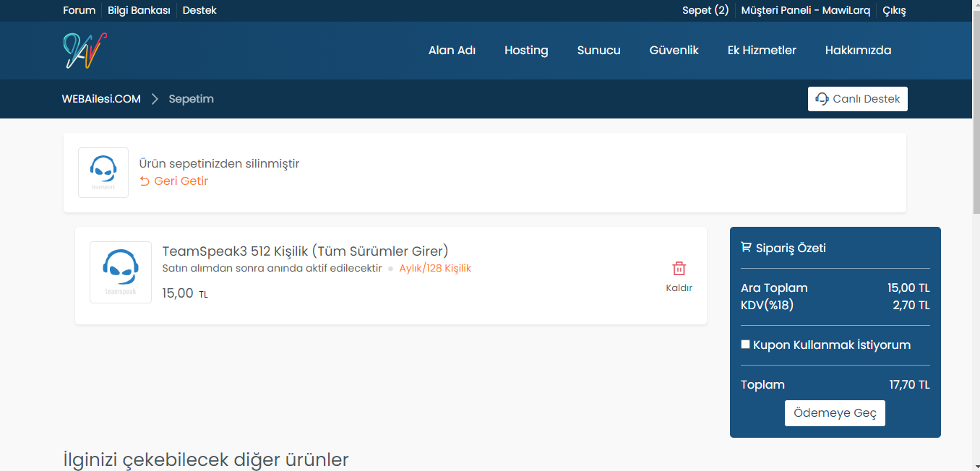The height and width of the screenshot is (471, 980).
Task: Click the headset icon in Canlı Destek
Action: pyautogui.click(x=822, y=99)
